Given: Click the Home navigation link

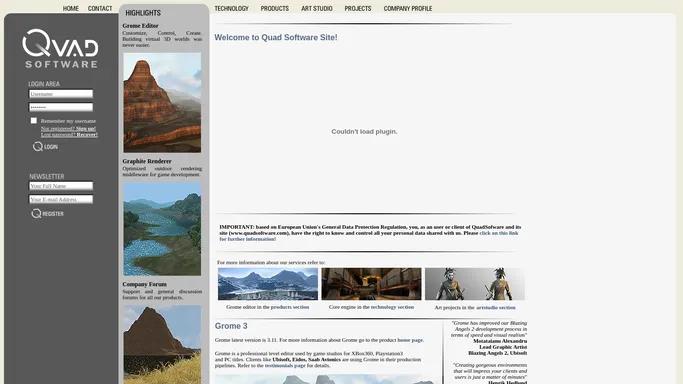Looking at the screenshot, I should tap(71, 8).
